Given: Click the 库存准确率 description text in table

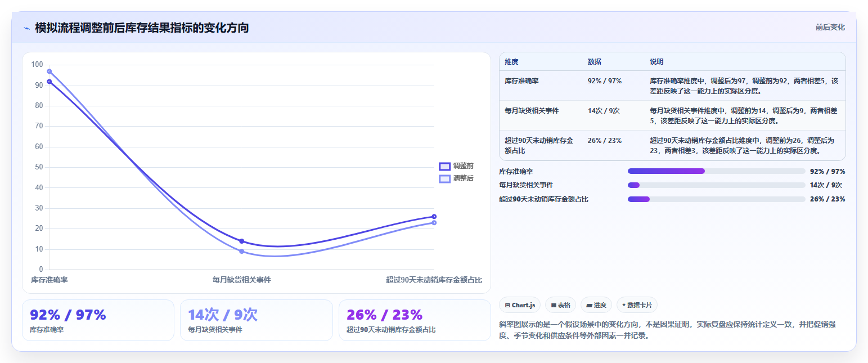Looking at the screenshot, I should [x=744, y=86].
